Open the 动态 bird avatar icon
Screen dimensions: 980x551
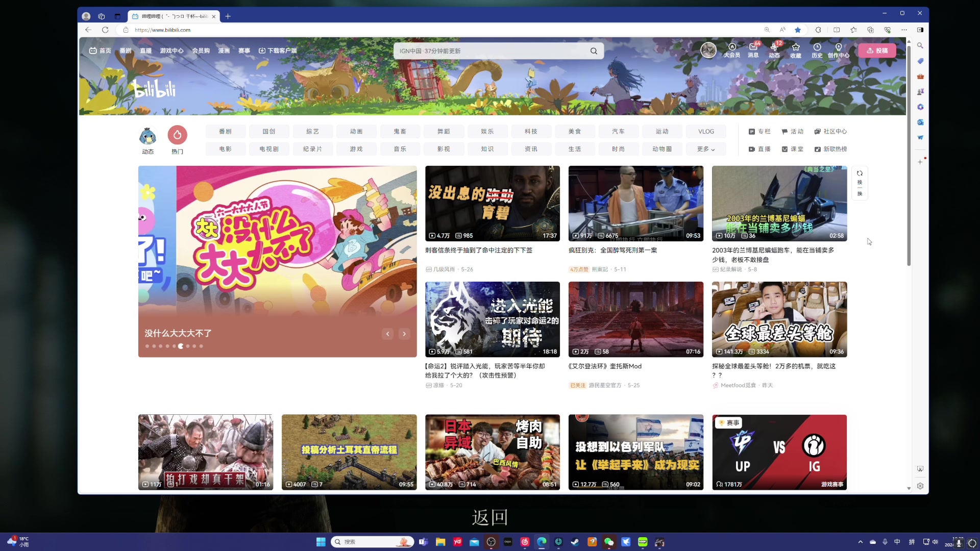pos(148,136)
